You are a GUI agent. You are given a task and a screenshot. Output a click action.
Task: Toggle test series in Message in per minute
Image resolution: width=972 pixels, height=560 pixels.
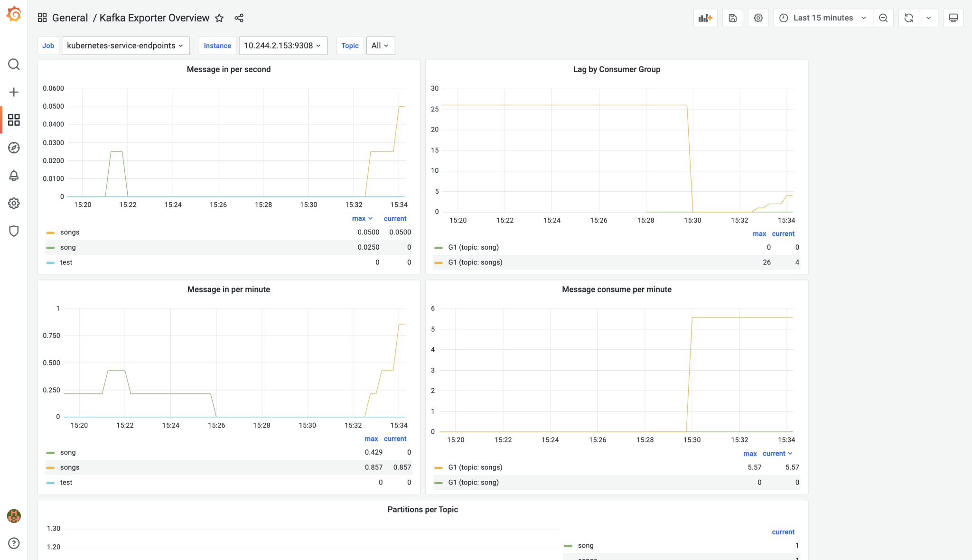pos(66,482)
